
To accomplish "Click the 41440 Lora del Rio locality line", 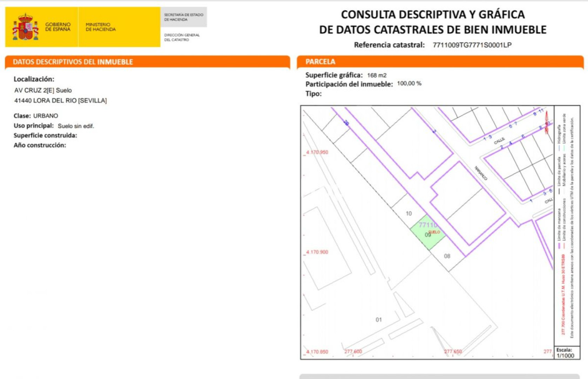I will tap(60, 101).
